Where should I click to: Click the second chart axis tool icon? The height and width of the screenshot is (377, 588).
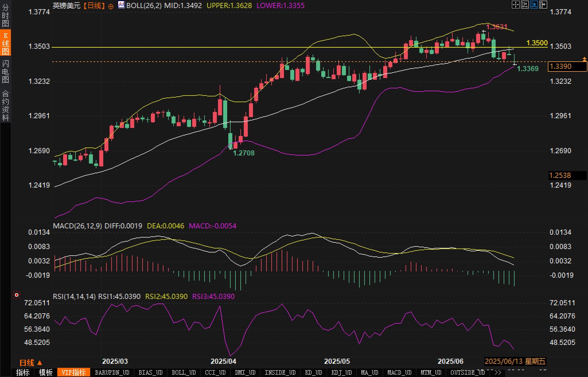click(525, 5)
